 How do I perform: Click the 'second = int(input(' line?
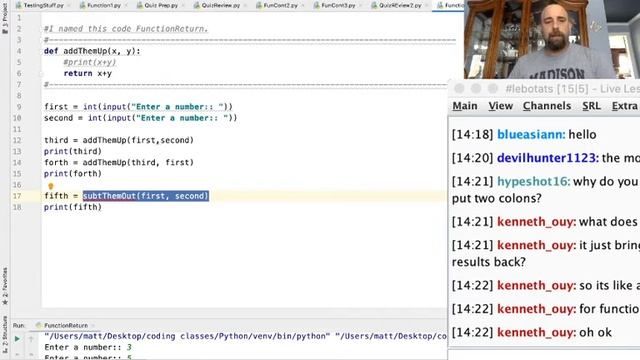coord(140,118)
